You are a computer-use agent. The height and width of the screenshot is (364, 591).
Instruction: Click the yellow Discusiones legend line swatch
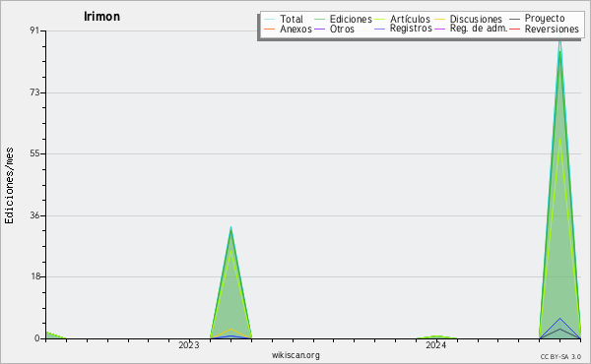pyautogui.click(x=440, y=19)
